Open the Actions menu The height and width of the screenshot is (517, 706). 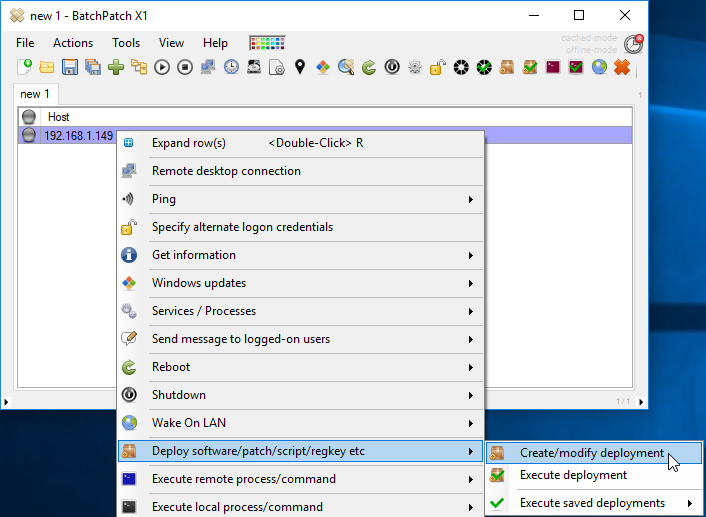click(73, 43)
